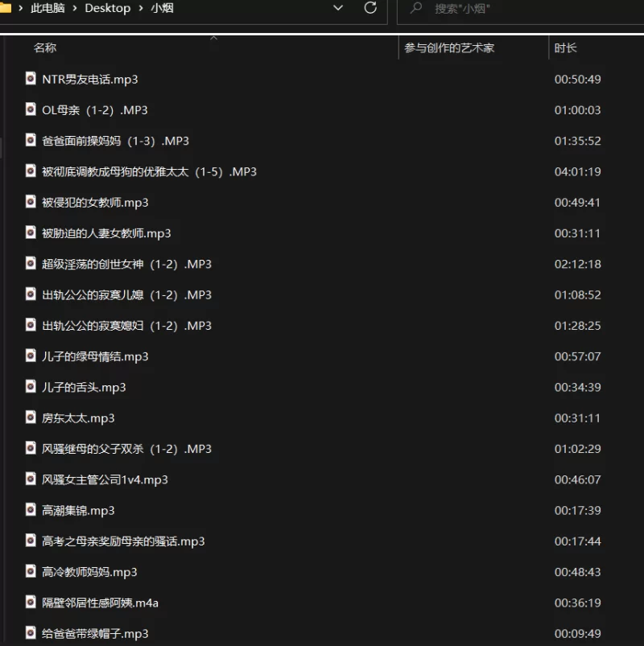This screenshot has height=646, width=644.
Task: Click the magnifier icon in search box
Action: (416, 7)
